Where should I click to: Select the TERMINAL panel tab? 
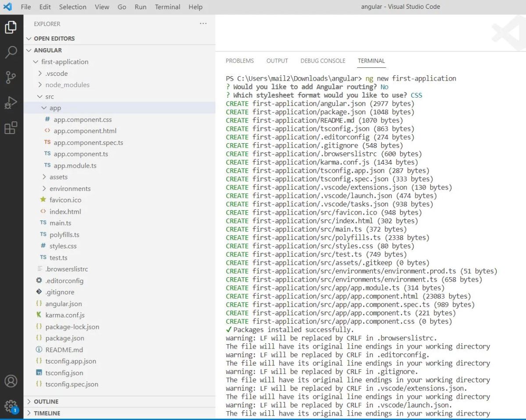[x=371, y=61]
